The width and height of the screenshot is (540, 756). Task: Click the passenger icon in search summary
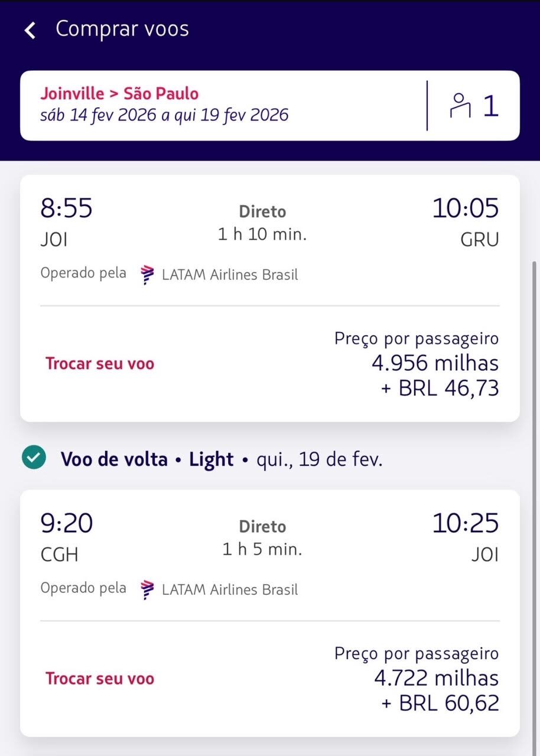(458, 106)
